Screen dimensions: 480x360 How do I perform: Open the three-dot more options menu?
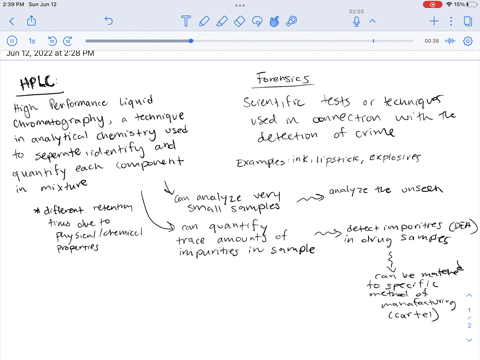(x=451, y=21)
